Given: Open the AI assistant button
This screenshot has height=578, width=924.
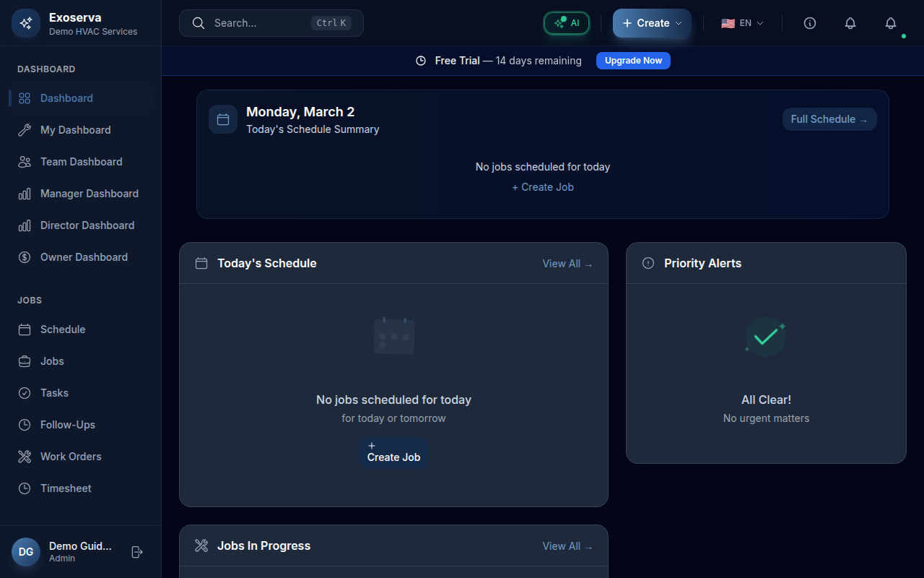Looking at the screenshot, I should point(567,23).
